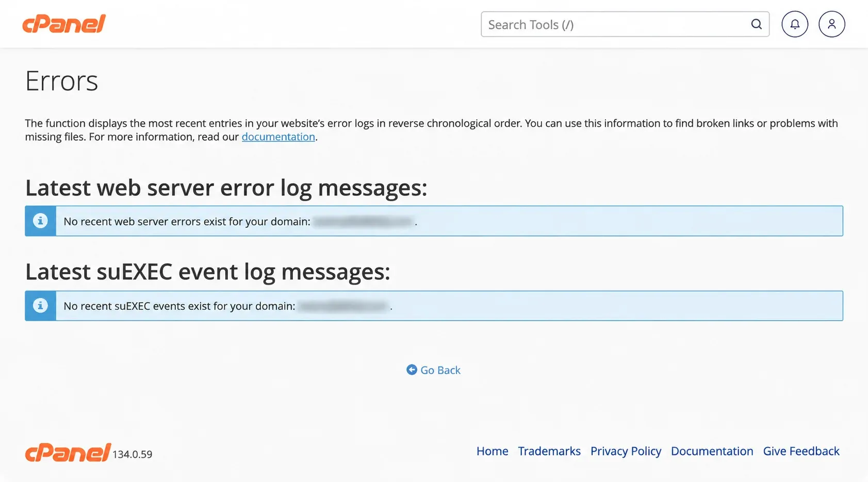
Task: Open the user account menu icon
Action: tap(831, 24)
